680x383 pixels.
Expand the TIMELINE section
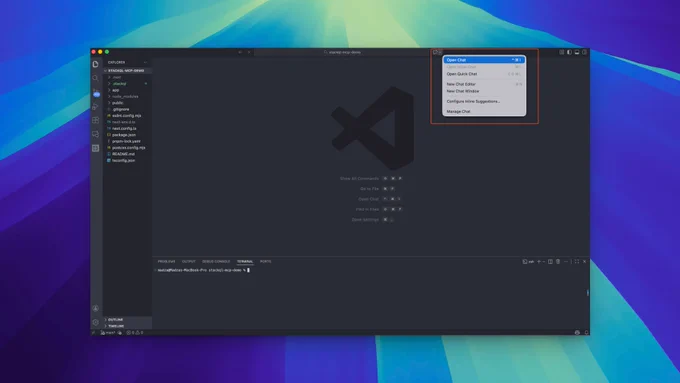pyautogui.click(x=127, y=326)
